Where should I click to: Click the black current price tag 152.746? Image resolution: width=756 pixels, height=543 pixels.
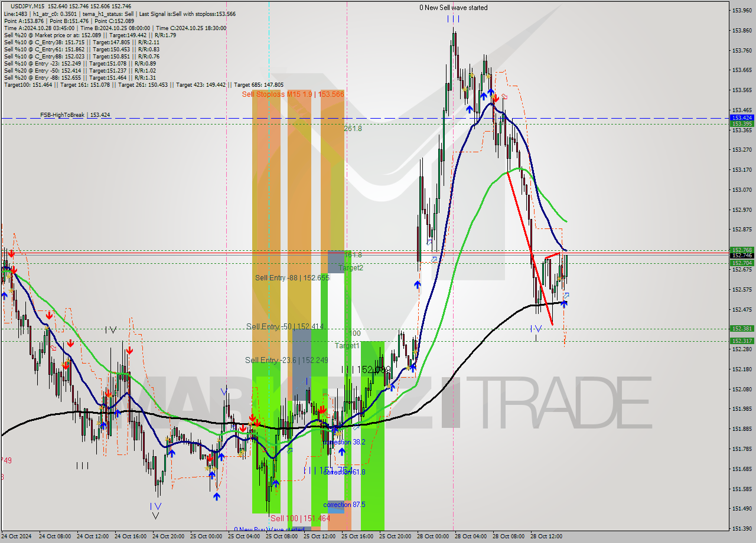741,256
